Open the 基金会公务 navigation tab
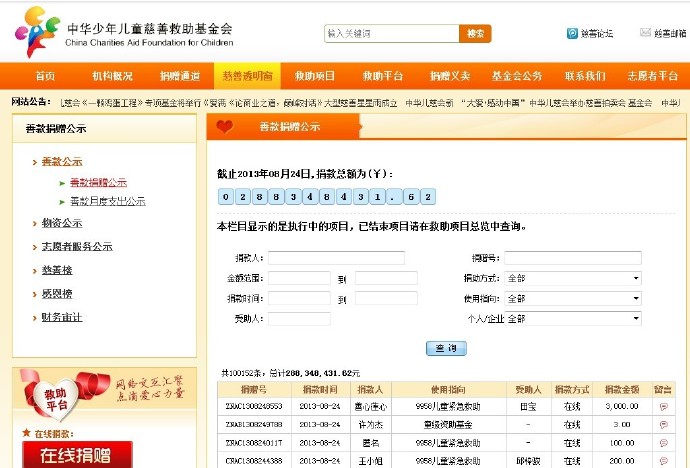 [517, 76]
